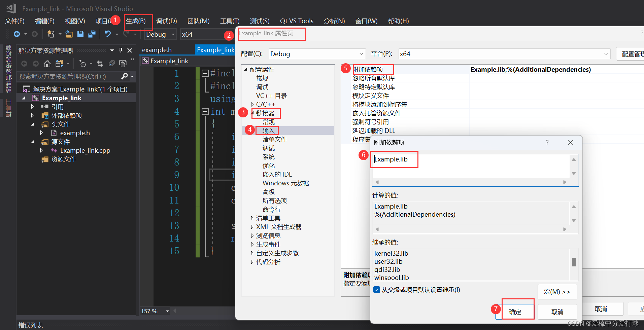Expand the 清单工具 property node
Screen dimensions: 644x330
[252, 218]
